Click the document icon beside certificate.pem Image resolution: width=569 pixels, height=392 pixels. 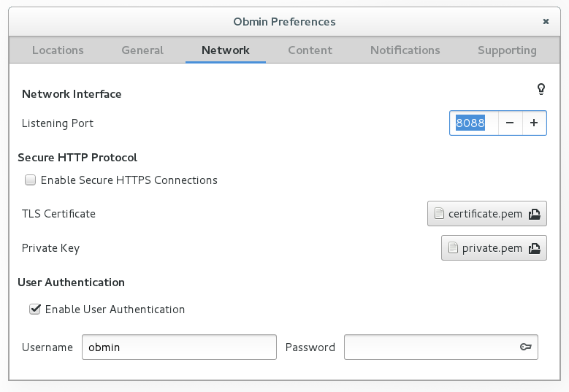(439, 214)
